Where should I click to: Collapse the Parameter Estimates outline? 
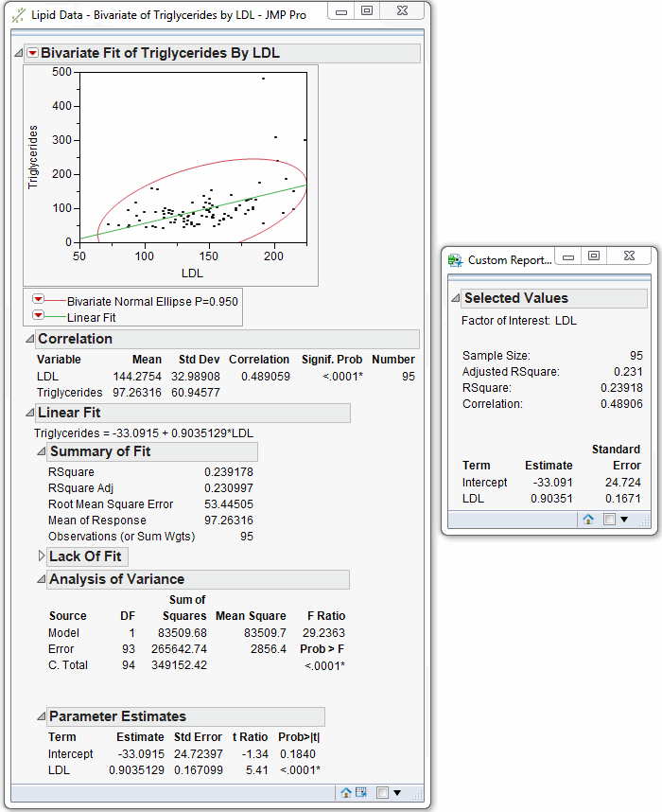tap(41, 716)
